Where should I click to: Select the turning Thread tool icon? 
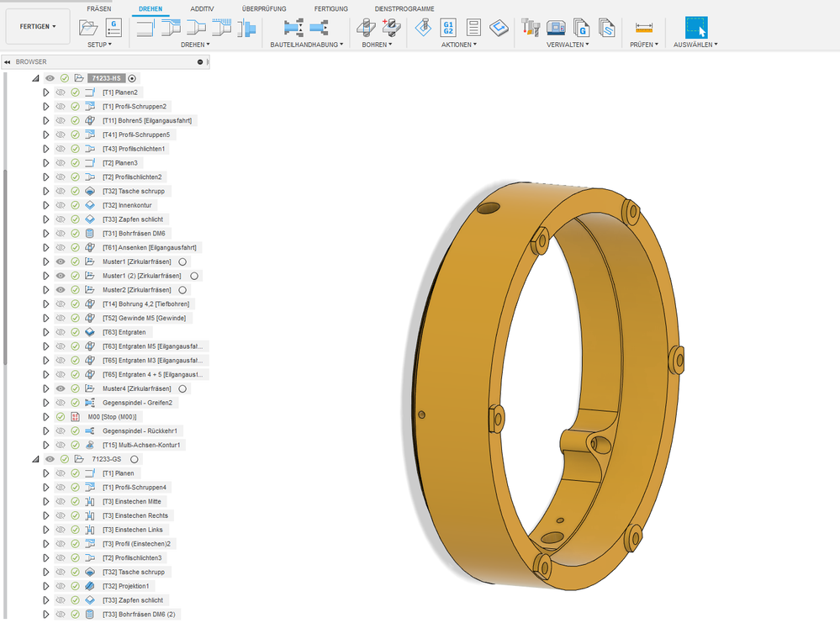221,27
